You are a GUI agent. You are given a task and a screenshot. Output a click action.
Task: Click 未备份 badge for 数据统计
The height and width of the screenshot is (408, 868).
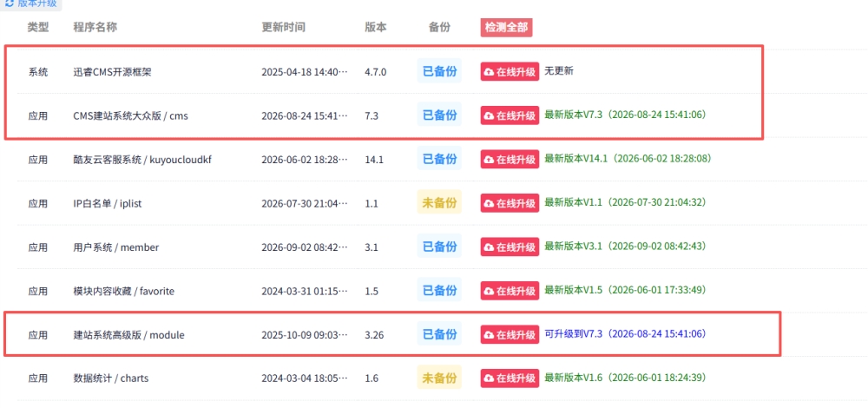[x=439, y=378]
